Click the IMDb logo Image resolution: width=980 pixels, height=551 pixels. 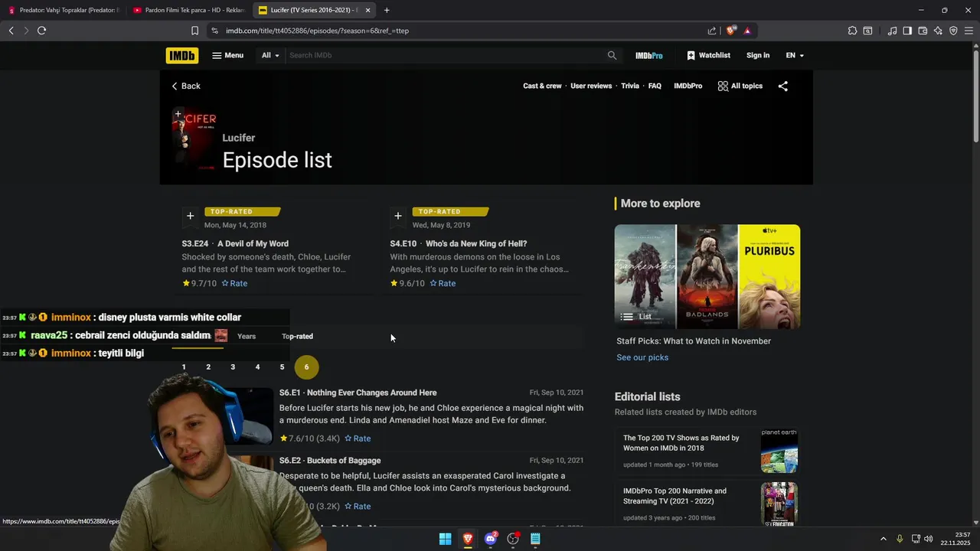click(181, 55)
